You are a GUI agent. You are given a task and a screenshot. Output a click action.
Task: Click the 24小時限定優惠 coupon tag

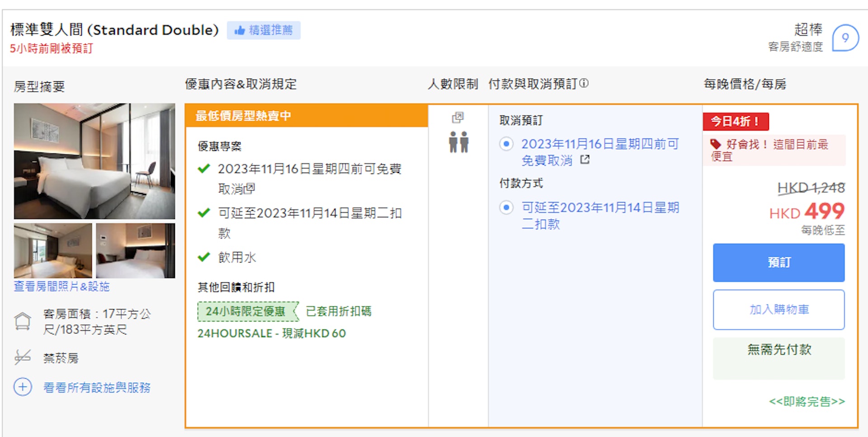click(x=246, y=311)
